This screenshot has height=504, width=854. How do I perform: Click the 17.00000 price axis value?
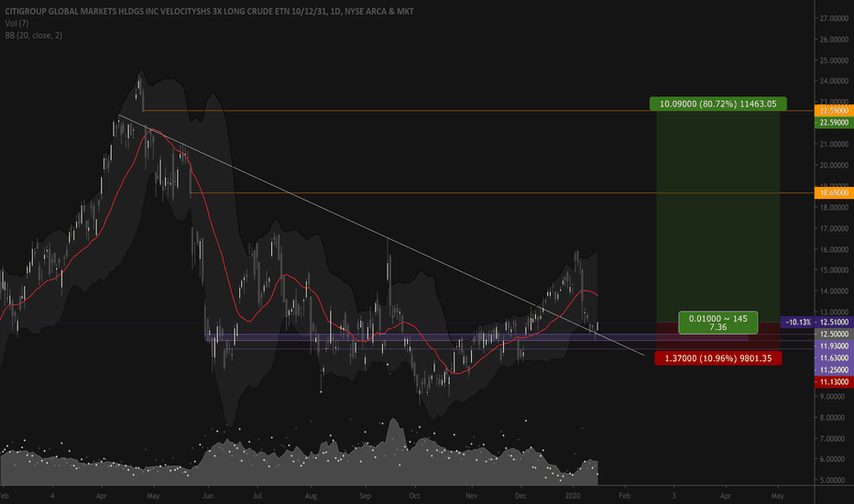835,229
